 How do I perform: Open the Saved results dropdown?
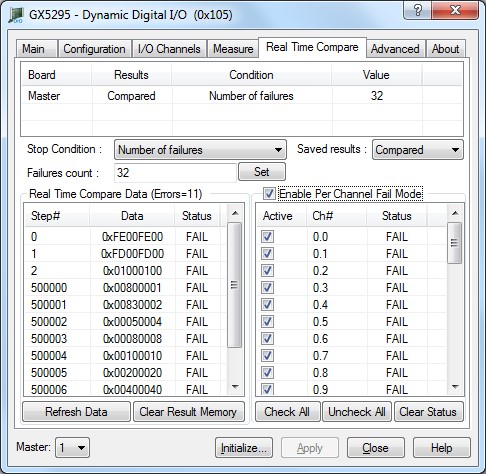click(x=418, y=150)
